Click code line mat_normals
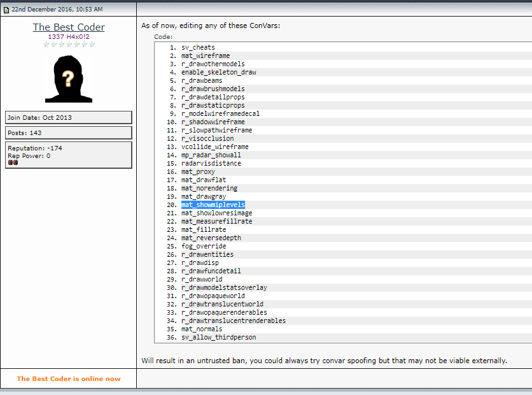 coord(202,329)
